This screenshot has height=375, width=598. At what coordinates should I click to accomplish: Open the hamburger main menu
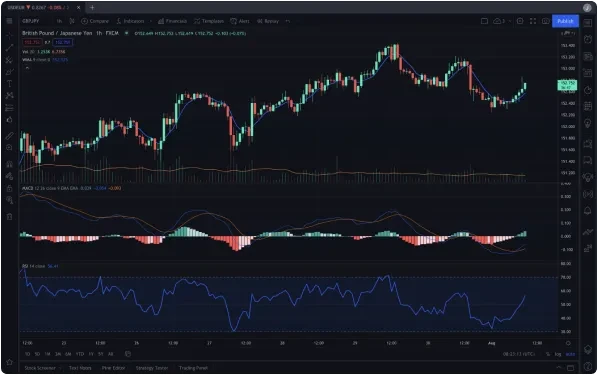10,21
